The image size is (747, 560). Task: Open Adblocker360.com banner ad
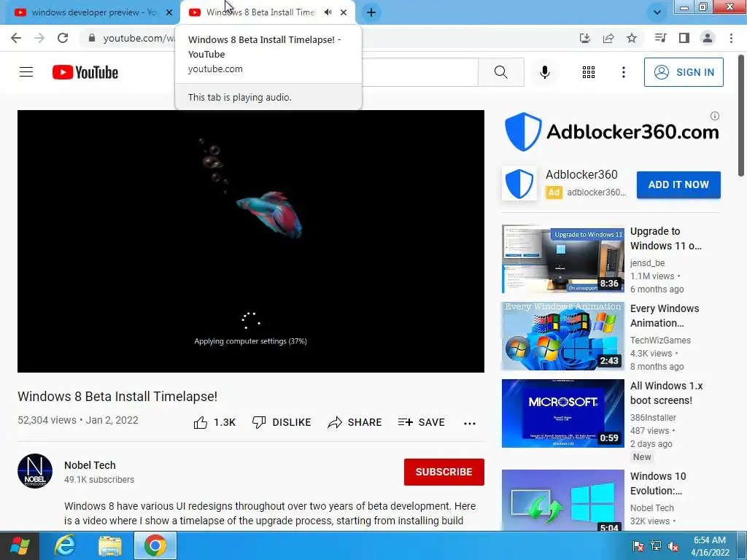point(611,132)
